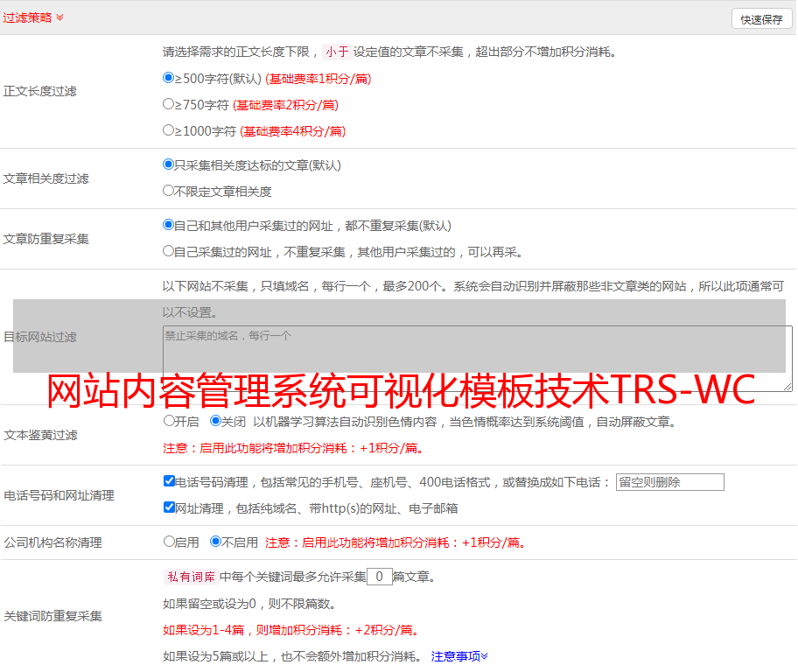Image resolution: width=798 pixels, height=672 pixels.
Task: Click the 关键词防重复采集 row label
Action: 52,616
